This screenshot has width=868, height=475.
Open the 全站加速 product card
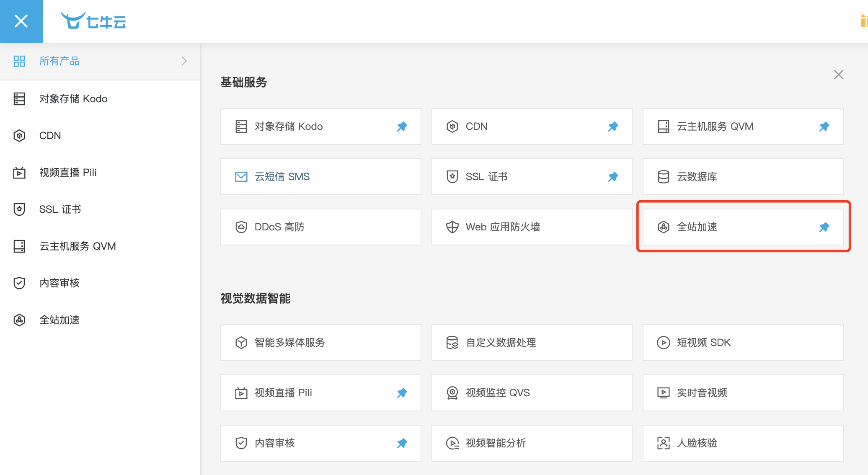coord(743,227)
